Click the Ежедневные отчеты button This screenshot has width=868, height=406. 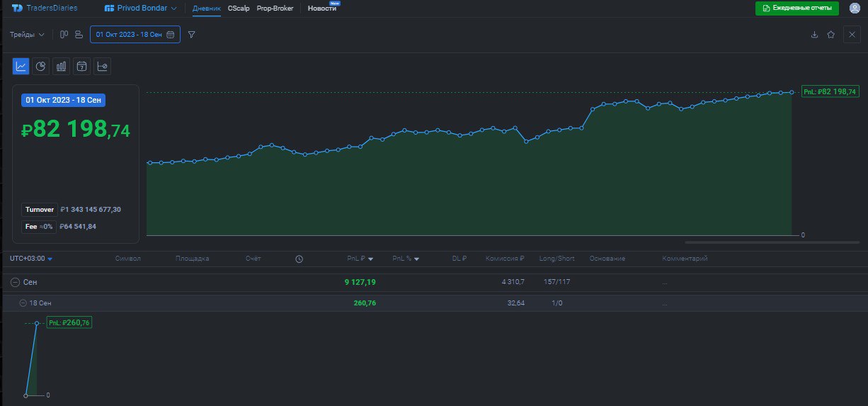[x=797, y=9]
